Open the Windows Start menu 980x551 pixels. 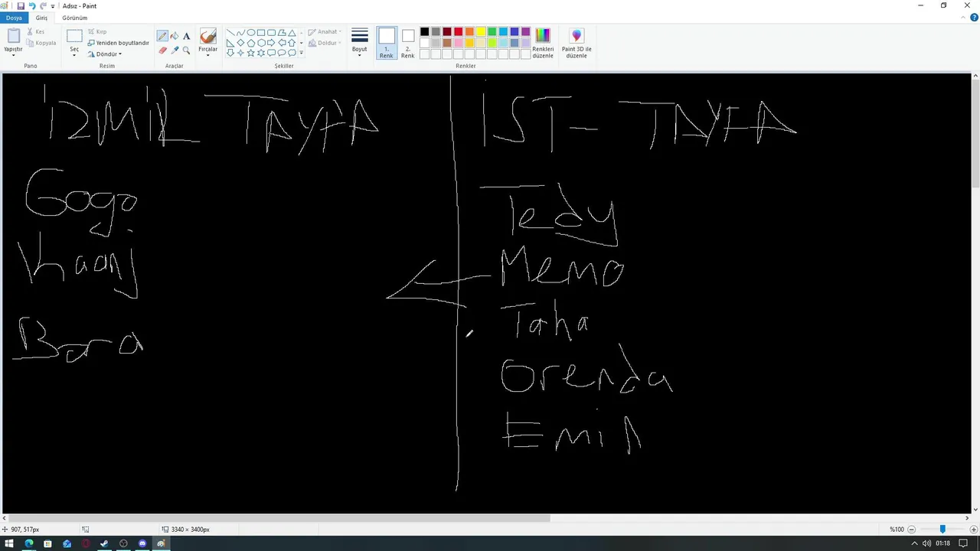click(x=9, y=543)
